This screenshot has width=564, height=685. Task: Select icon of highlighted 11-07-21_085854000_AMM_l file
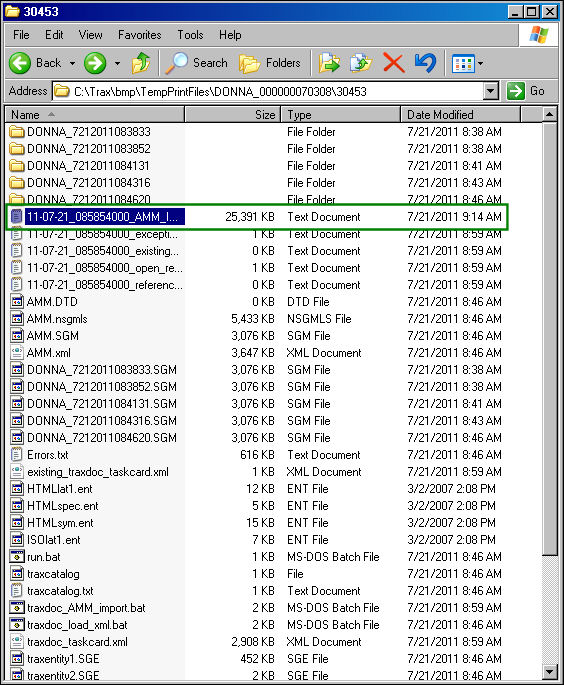point(17,217)
